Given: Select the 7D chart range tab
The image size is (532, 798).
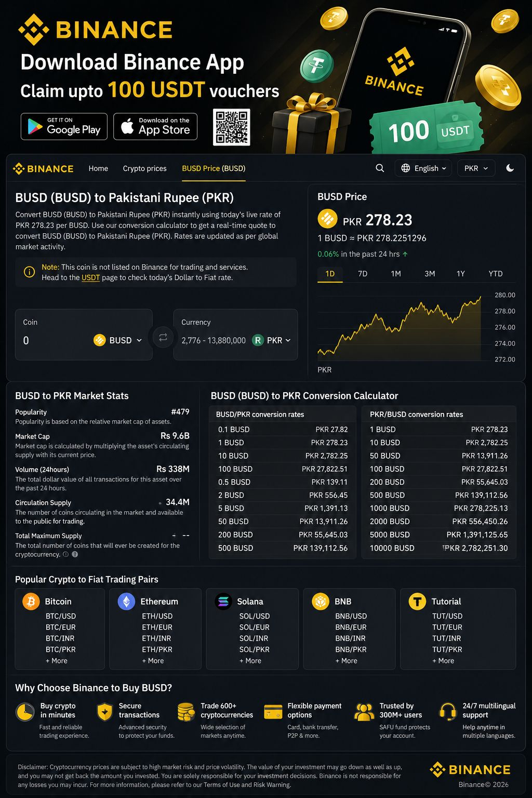Looking at the screenshot, I should (x=363, y=273).
